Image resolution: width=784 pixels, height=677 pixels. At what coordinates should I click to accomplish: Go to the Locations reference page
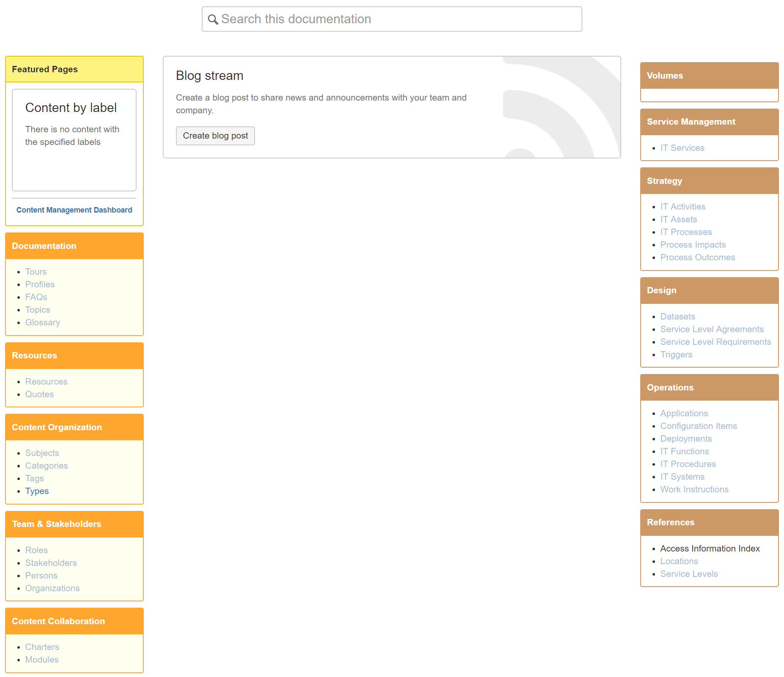(x=679, y=561)
